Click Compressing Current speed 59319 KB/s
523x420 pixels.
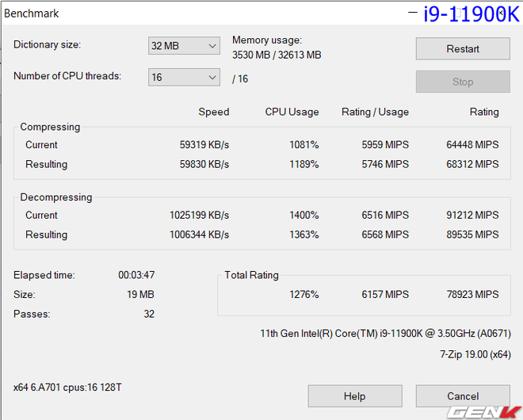click(204, 145)
